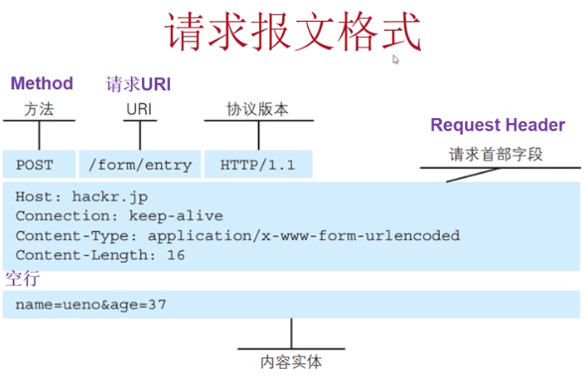Click the 内容实体 caption
588x376 pixels.
291,362
